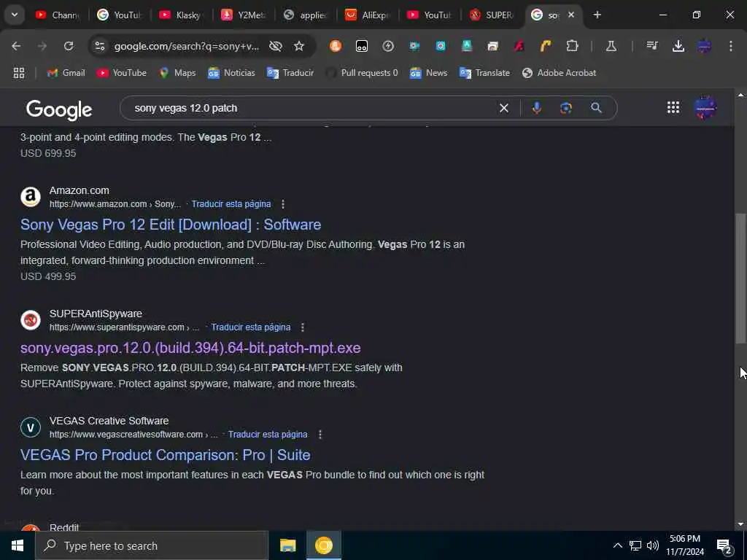Click the page vertical scrollbar thumb
This screenshot has width=747, height=560.
tap(740, 278)
